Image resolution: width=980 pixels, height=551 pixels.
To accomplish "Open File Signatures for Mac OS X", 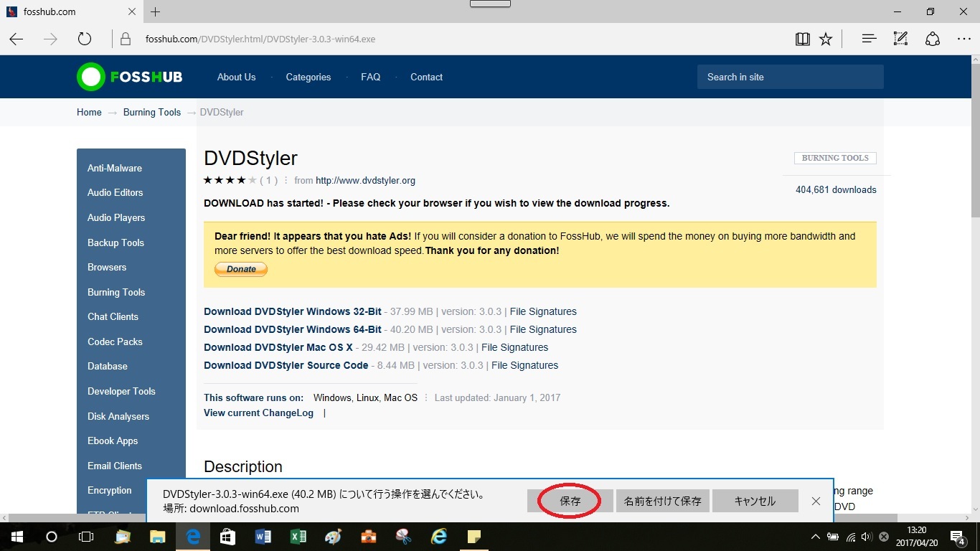I will [514, 347].
